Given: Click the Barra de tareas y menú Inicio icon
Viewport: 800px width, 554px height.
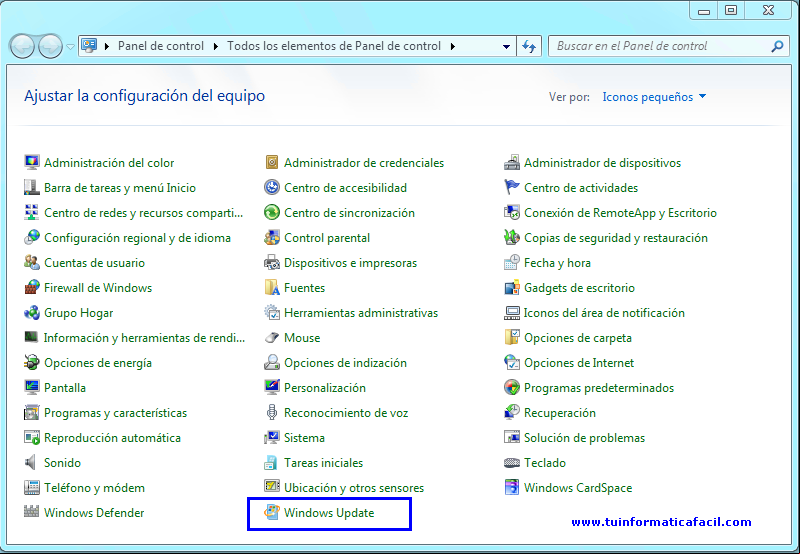Looking at the screenshot, I should (32, 187).
